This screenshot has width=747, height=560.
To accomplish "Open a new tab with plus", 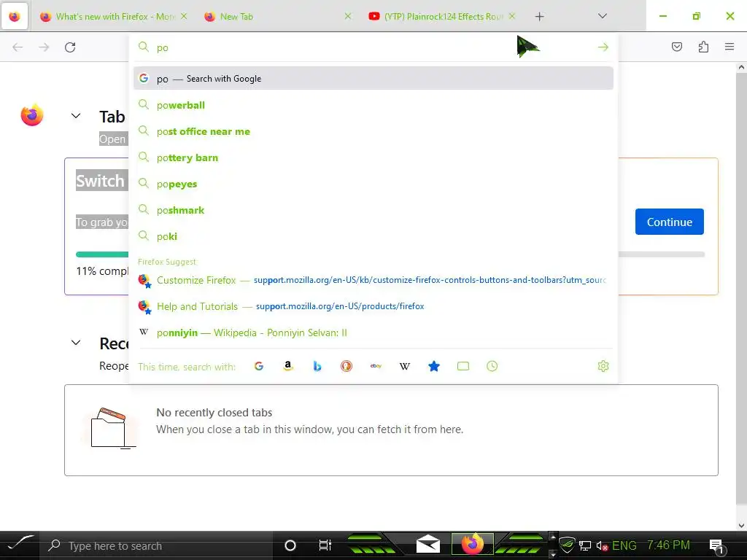I will click(x=539, y=17).
